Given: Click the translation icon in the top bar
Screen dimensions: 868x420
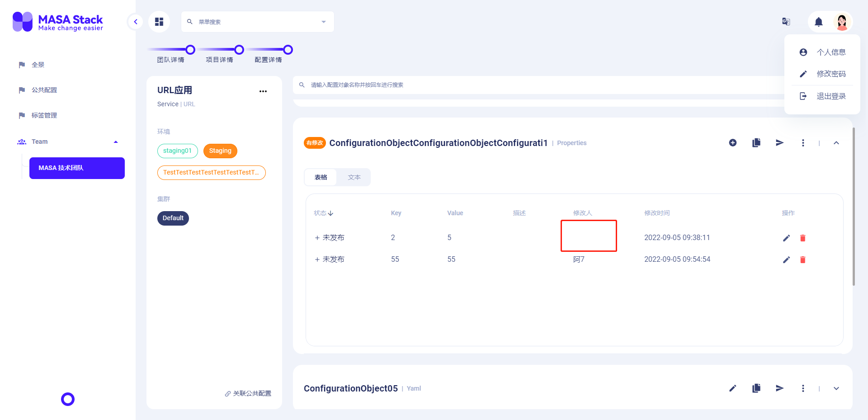Looking at the screenshot, I should tap(786, 21).
